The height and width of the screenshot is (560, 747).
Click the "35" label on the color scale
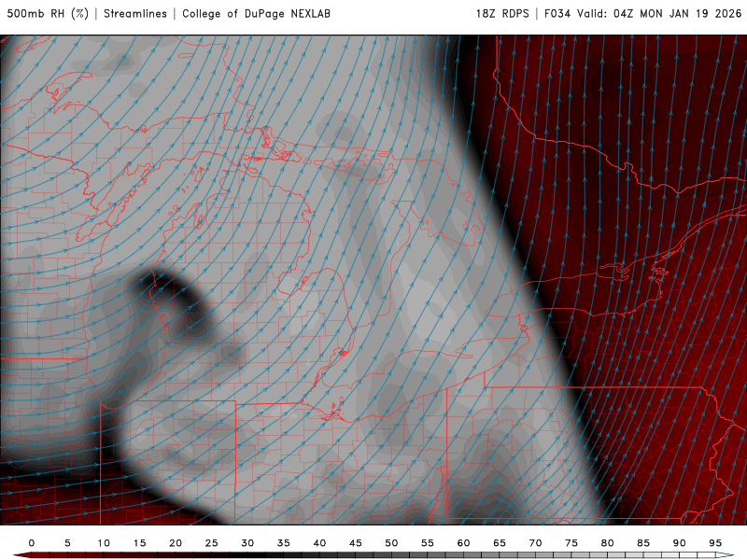coord(284,543)
